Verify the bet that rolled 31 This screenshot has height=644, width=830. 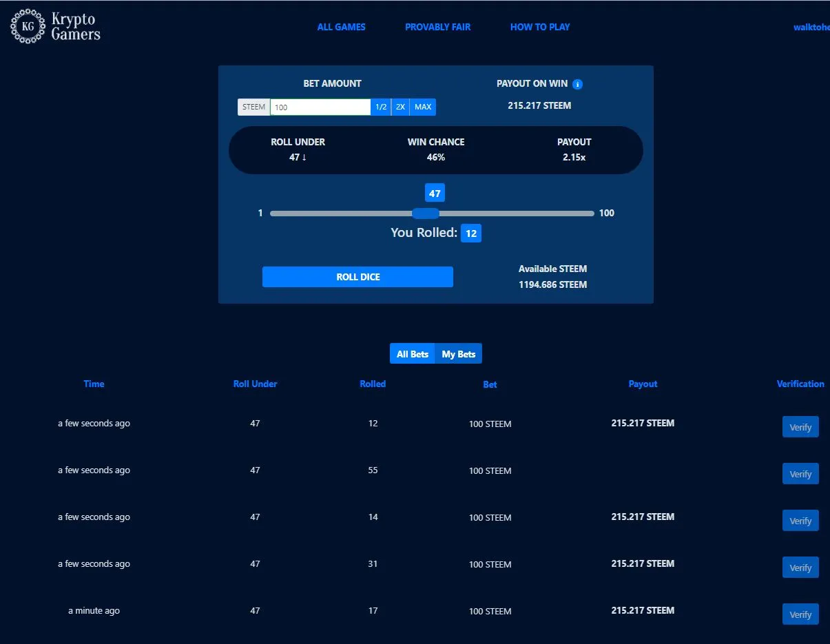tap(800, 568)
